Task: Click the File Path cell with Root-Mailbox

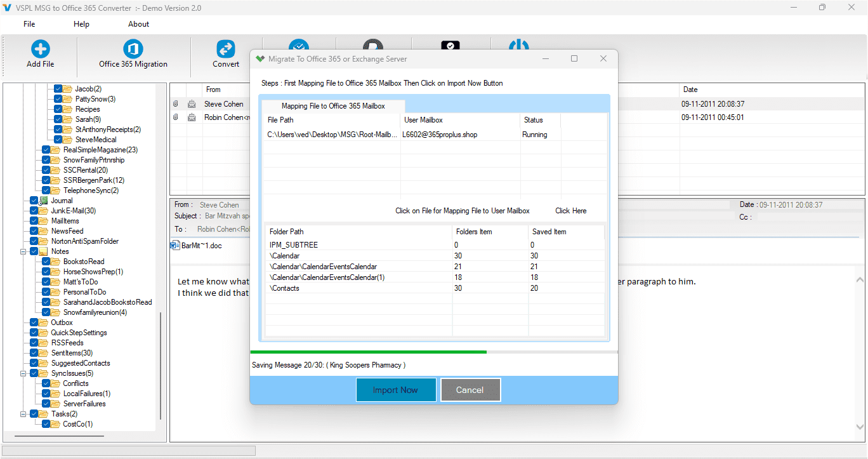Action: pos(332,135)
